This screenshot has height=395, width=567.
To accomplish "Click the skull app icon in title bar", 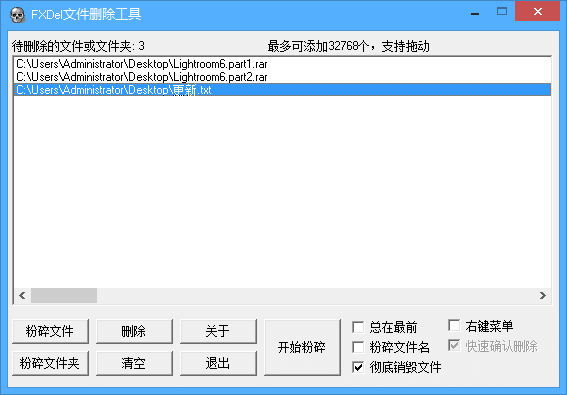I will coord(17,14).
